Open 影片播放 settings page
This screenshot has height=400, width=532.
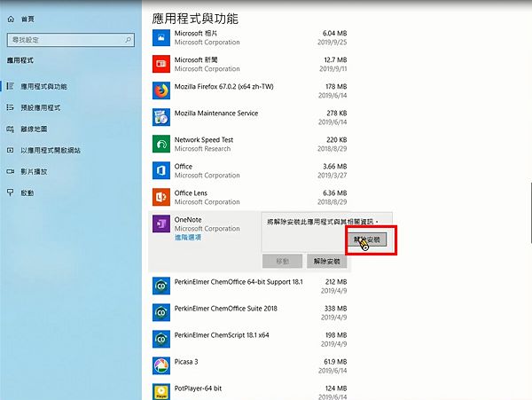click(x=34, y=171)
